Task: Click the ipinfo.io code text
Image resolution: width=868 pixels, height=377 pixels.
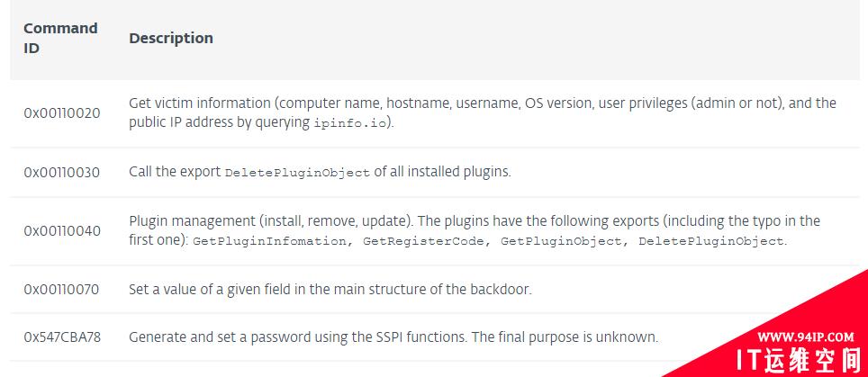Action: pyautogui.click(x=349, y=123)
